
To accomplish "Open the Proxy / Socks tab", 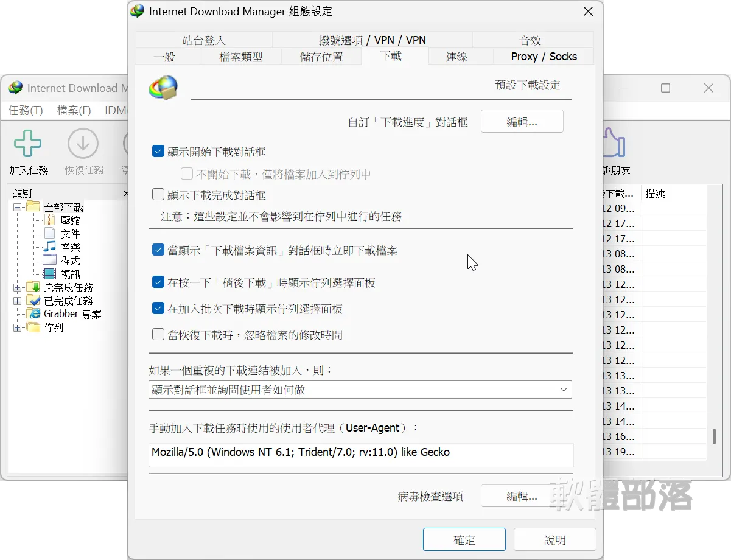I will click(x=544, y=57).
